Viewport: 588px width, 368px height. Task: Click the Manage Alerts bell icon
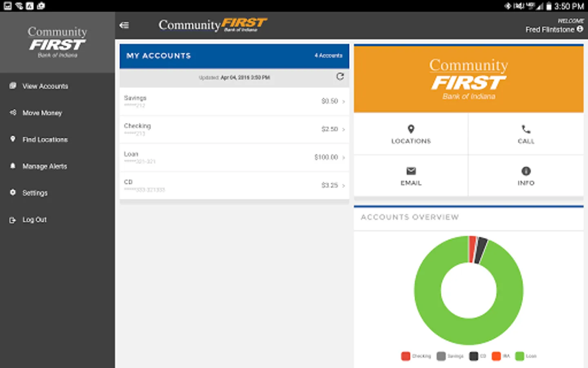13,166
